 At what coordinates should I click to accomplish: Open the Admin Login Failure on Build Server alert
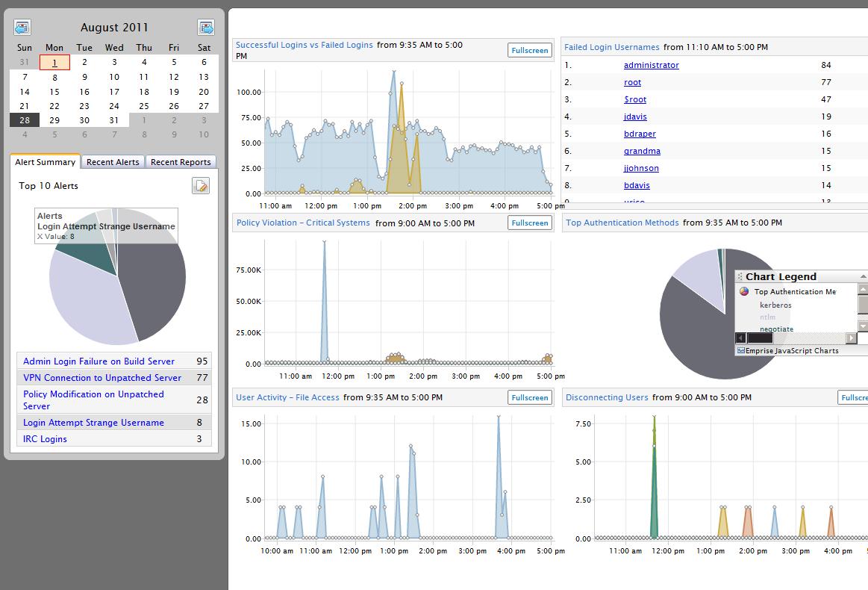(99, 361)
